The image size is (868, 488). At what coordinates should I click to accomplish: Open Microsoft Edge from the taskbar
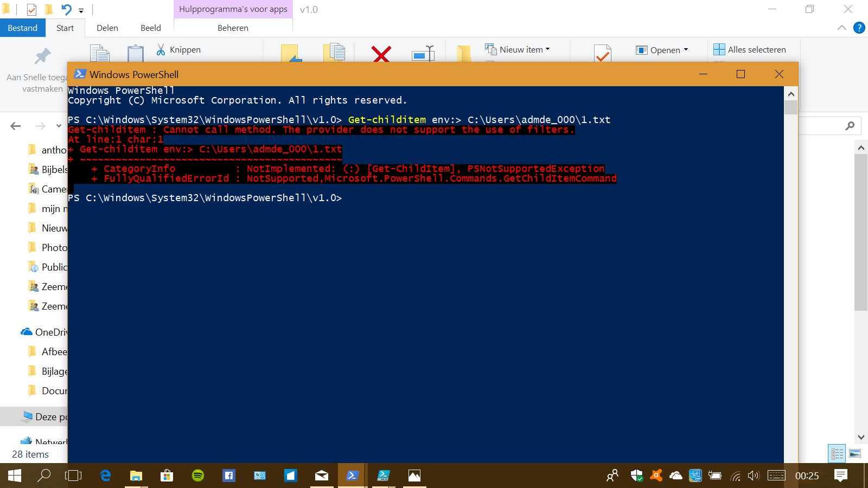pos(105,476)
